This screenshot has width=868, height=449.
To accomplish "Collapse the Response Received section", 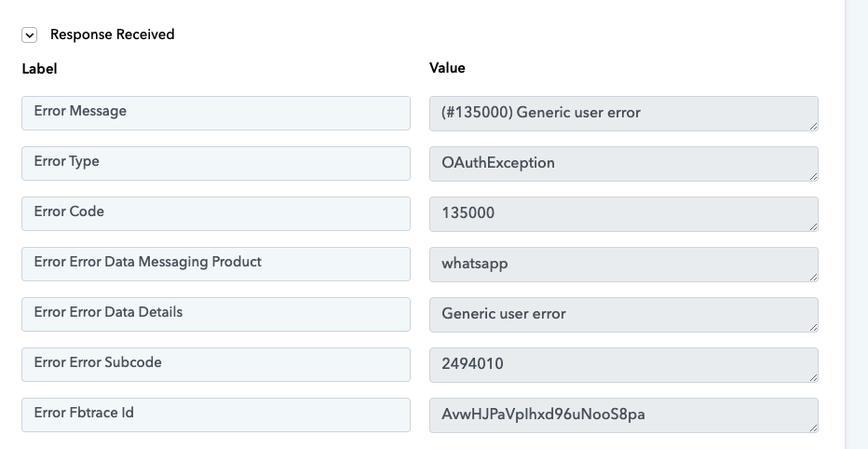I will (x=30, y=34).
